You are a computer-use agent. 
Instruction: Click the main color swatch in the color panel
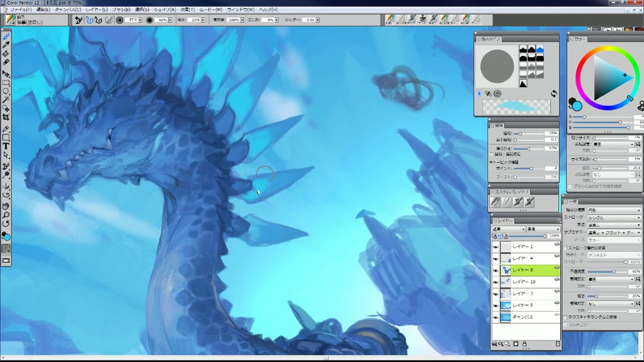(577, 106)
